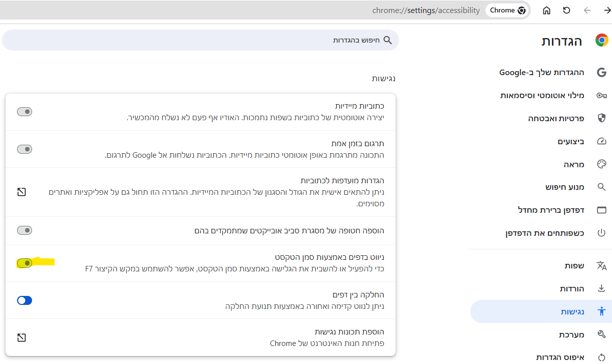Enable the תרגום בזמן אמת live translate switch
Screen dimensions: 612x364
click(25, 149)
